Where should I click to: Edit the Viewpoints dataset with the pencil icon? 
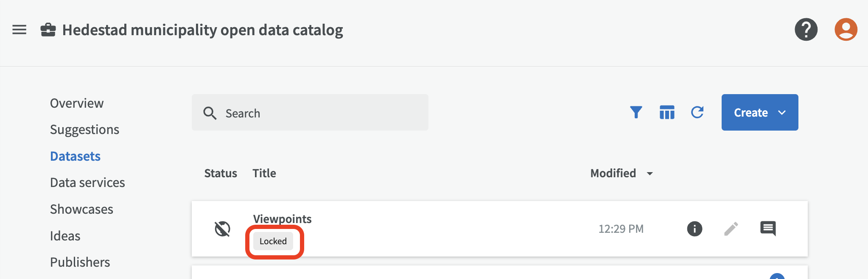(731, 229)
